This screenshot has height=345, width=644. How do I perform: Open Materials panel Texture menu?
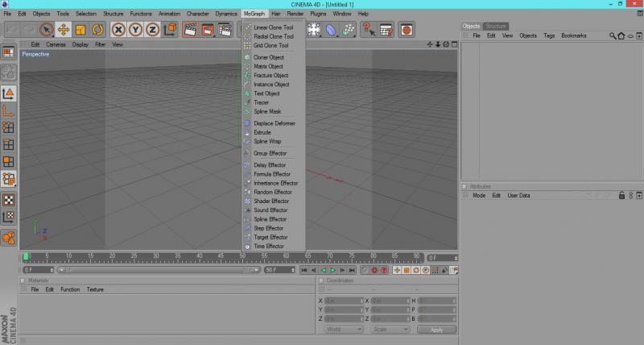95,289
